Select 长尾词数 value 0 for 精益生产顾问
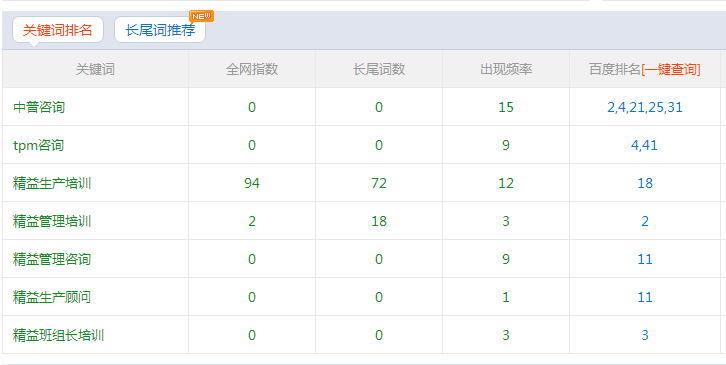 tap(379, 297)
